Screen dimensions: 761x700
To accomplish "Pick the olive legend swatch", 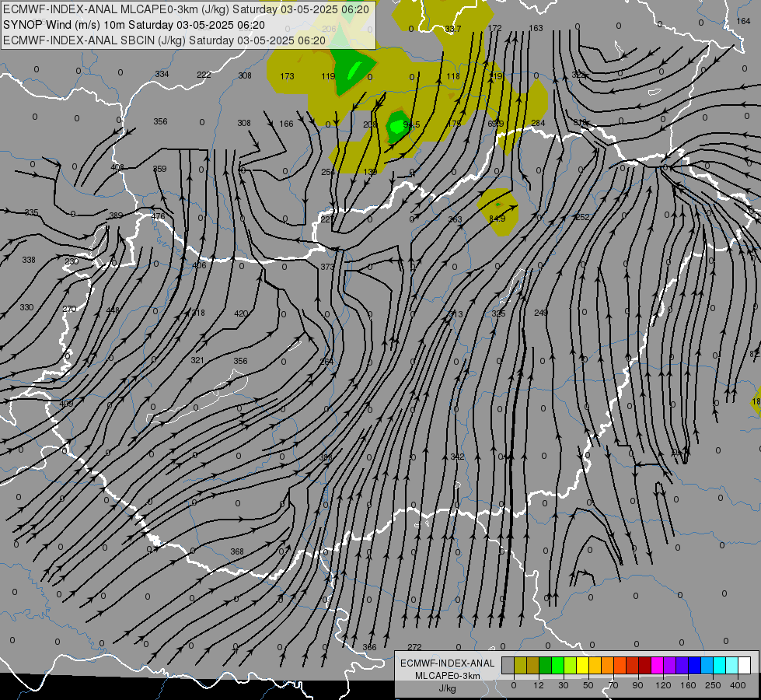I will click(520, 665).
